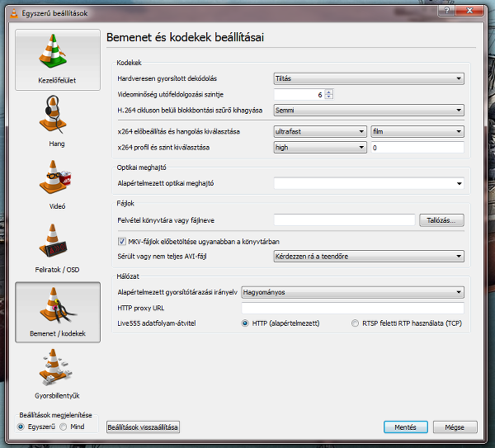Choose Egyszerű settings view radio

pyautogui.click(x=21, y=427)
